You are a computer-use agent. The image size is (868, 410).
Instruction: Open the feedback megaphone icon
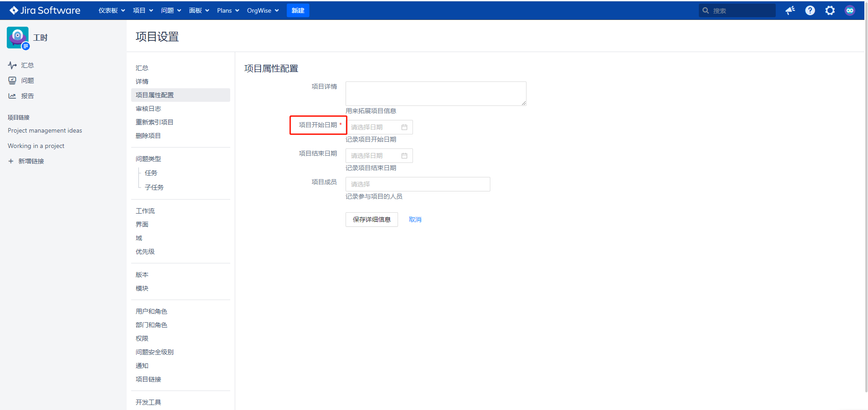coord(790,10)
